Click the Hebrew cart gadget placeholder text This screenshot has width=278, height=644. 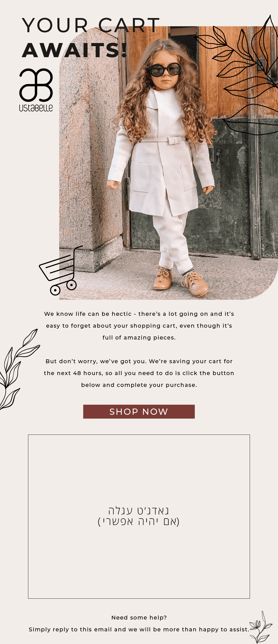pos(139,516)
